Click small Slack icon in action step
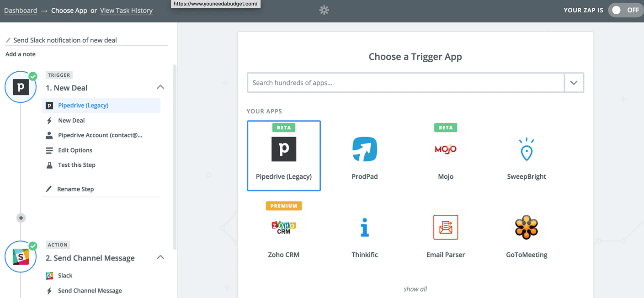The height and width of the screenshot is (298, 644). point(49,276)
